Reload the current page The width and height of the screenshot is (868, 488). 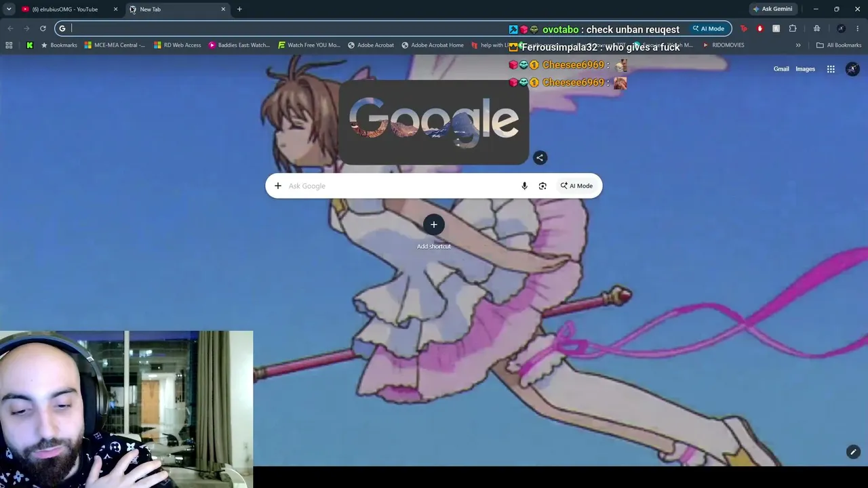pyautogui.click(x=43, y=28)
